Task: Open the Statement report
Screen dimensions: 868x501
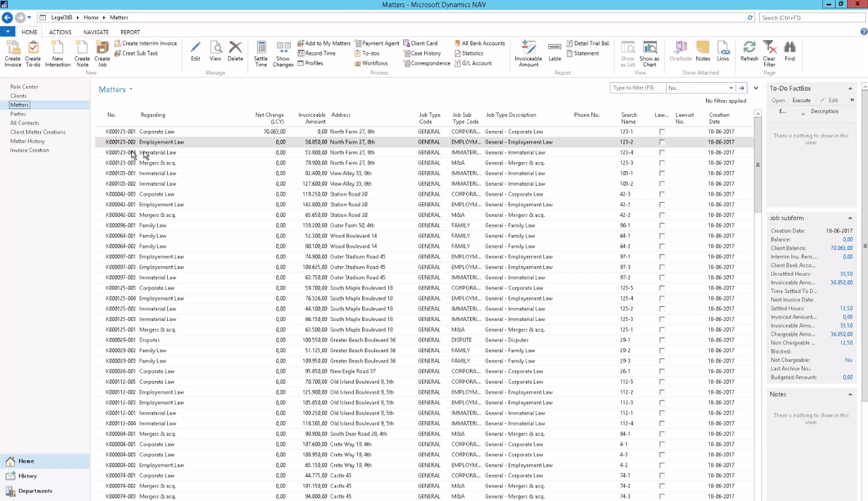Action: click(582, 54)
